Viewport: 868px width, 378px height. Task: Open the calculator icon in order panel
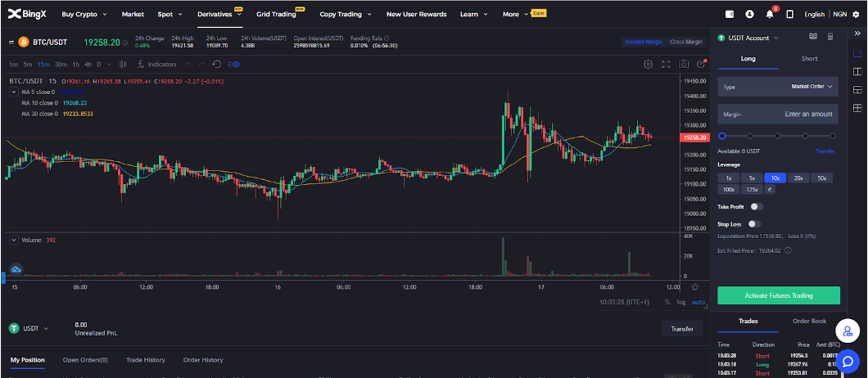(830, 37)
